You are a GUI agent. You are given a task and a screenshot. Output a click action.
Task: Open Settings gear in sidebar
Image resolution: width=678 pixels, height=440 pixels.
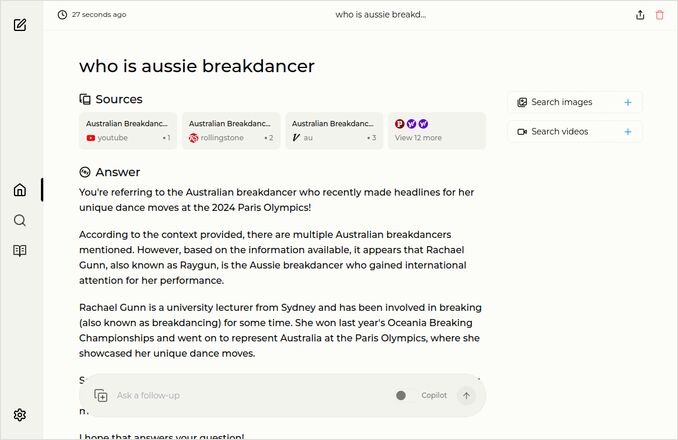[20, 415]
